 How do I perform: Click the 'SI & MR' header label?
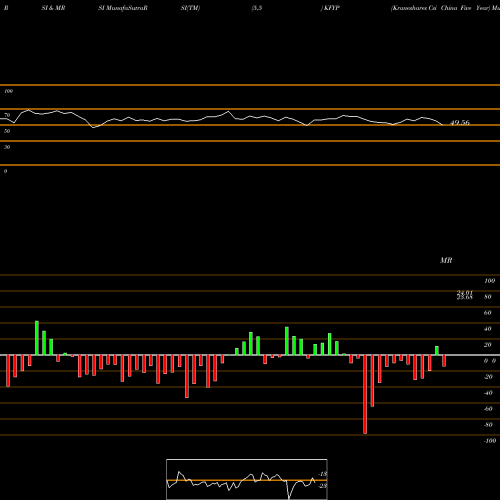(x=53, y=8)
